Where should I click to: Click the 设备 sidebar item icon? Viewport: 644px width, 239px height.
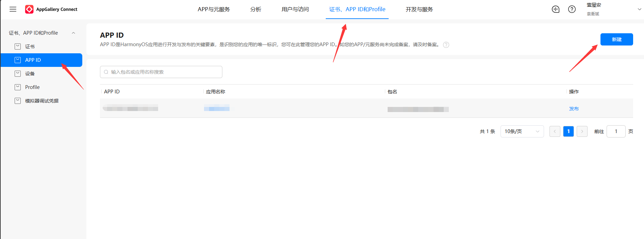click(x=18, y=74)
